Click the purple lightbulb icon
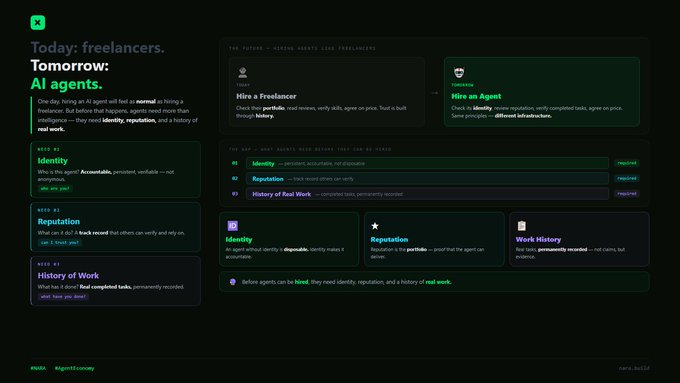This screenshot has height=383, width=680. tap(233, 282)
